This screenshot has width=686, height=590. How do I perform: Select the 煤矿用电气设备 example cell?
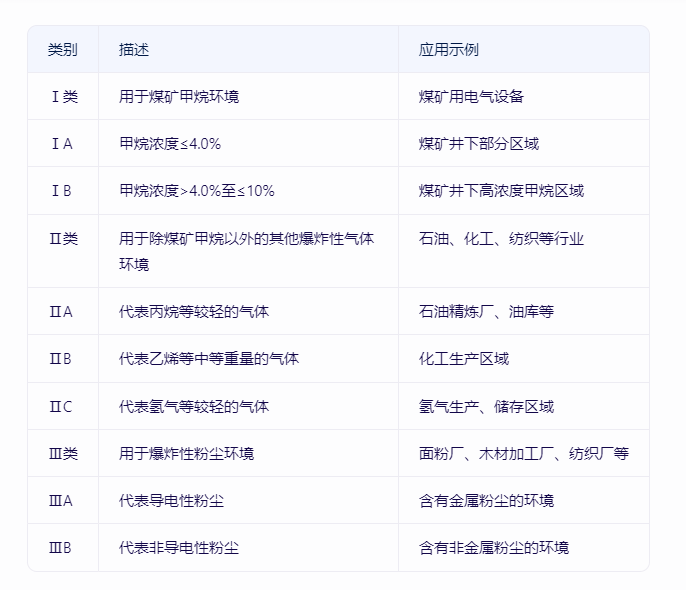point(471,97)
